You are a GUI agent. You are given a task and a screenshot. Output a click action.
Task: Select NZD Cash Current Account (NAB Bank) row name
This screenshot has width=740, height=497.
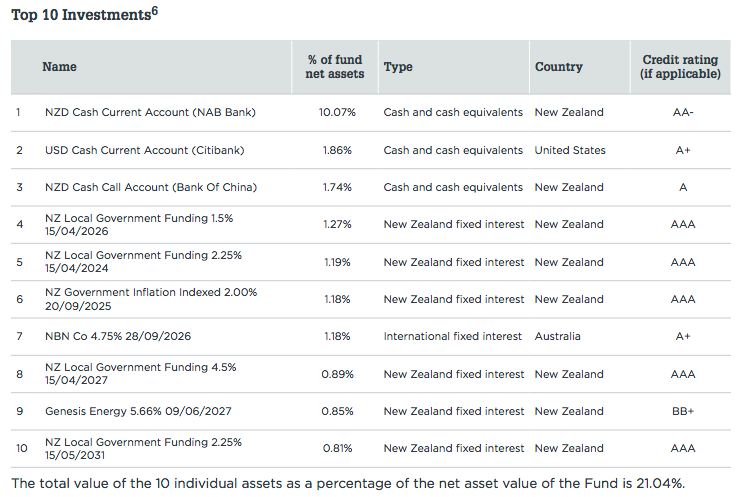[x=150, y=112]
